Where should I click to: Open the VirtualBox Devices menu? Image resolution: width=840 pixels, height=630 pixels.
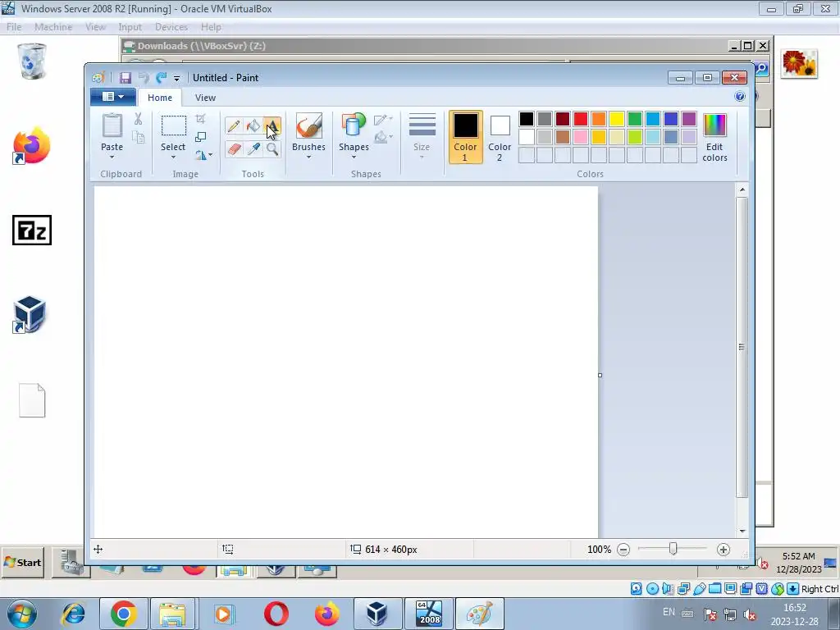coord(171,27)
